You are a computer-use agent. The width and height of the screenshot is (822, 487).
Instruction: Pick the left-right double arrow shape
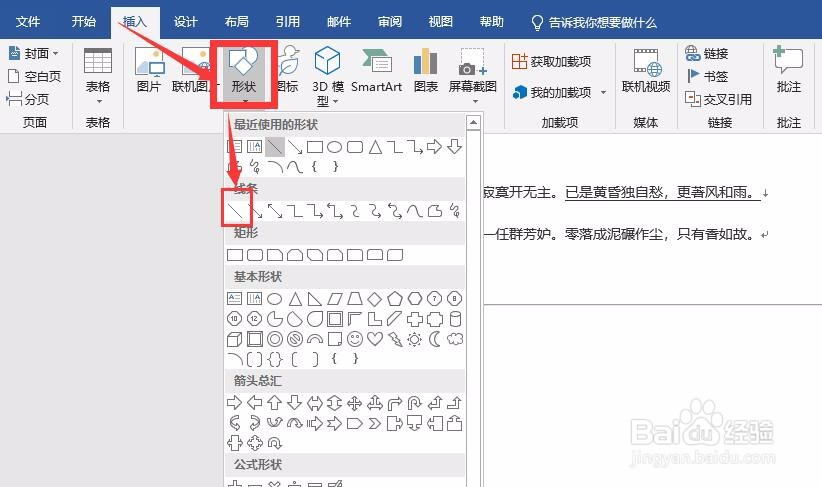315,403
